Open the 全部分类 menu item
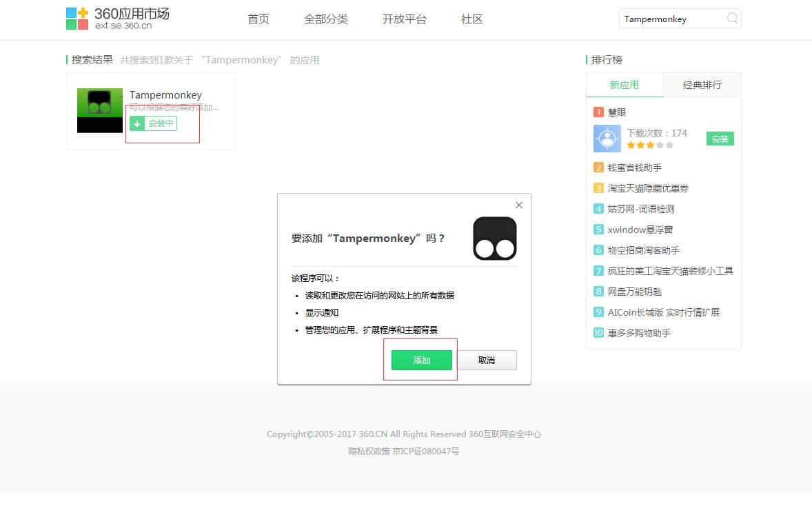The image size is (812, 517). [326, 19]
